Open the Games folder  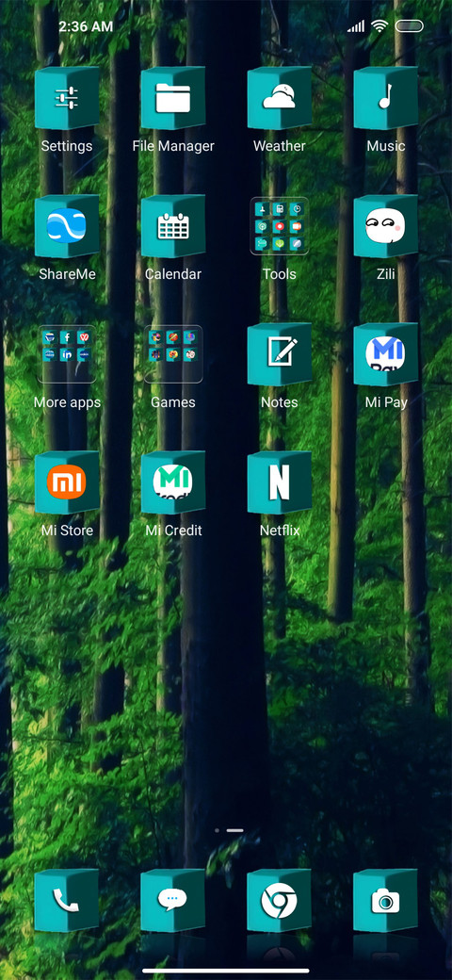point(173,354)
